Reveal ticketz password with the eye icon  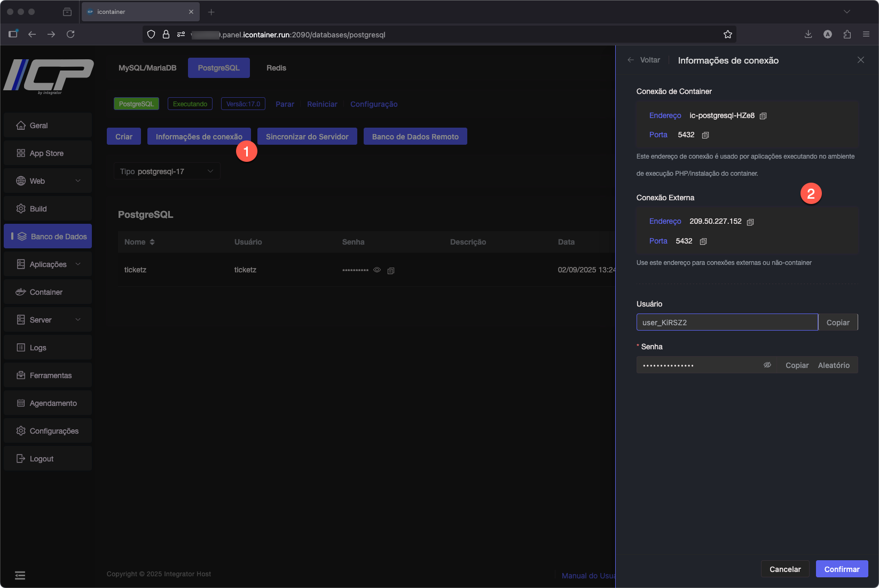377,270
